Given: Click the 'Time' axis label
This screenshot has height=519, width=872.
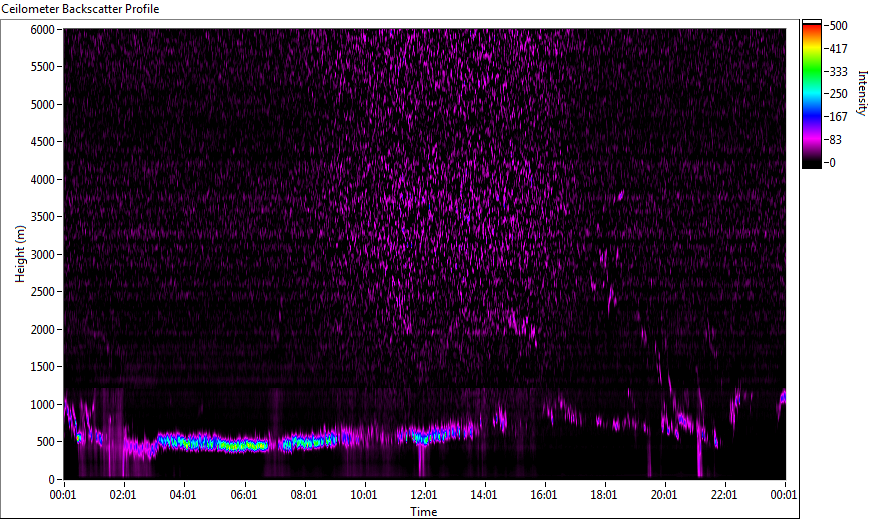Looking at the screenshot, I should click(x=424, y=512).
